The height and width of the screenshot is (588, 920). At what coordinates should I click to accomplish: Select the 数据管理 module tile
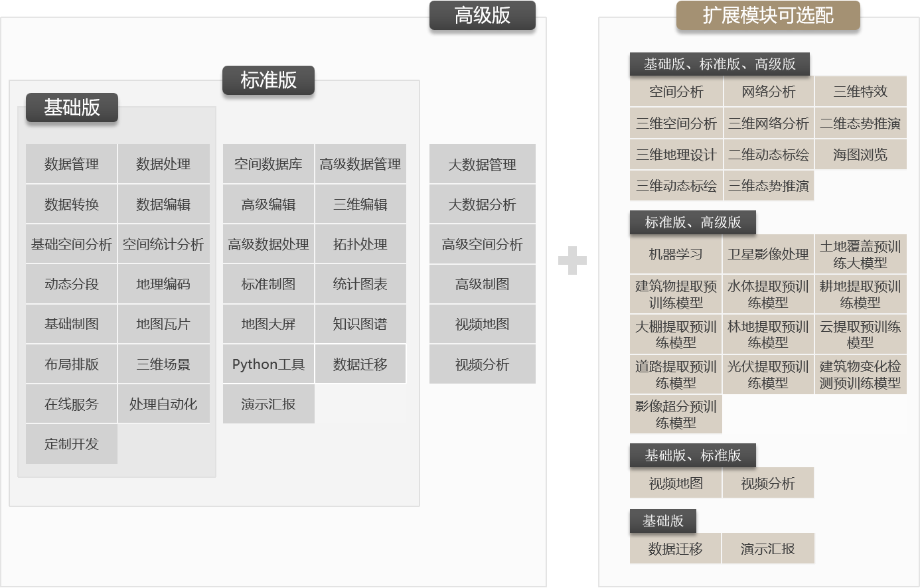coord(72,164)
